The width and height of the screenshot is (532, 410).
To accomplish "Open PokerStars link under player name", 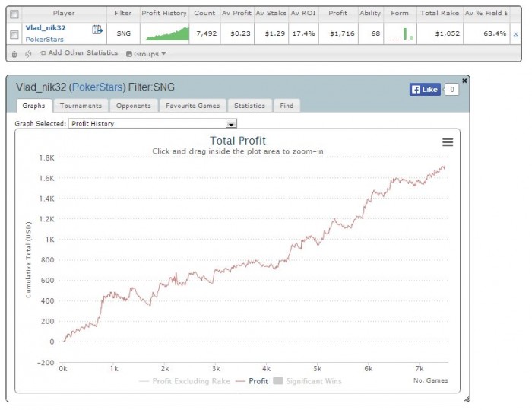I will (44, 39).
